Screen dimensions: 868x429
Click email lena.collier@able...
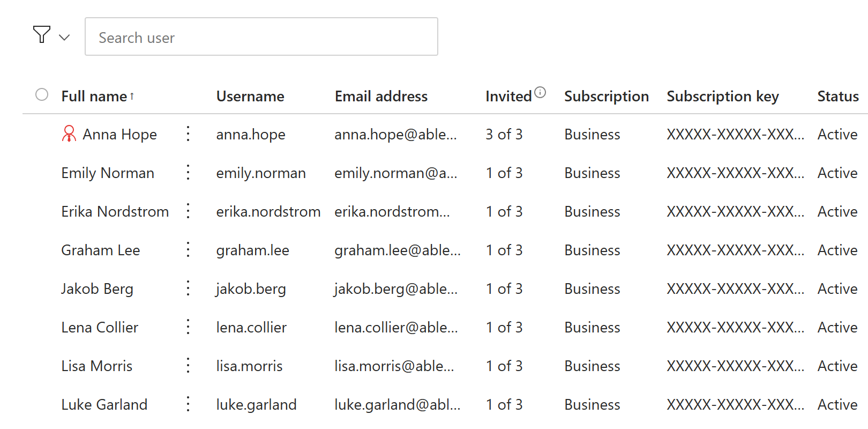[x=396, y=328]
